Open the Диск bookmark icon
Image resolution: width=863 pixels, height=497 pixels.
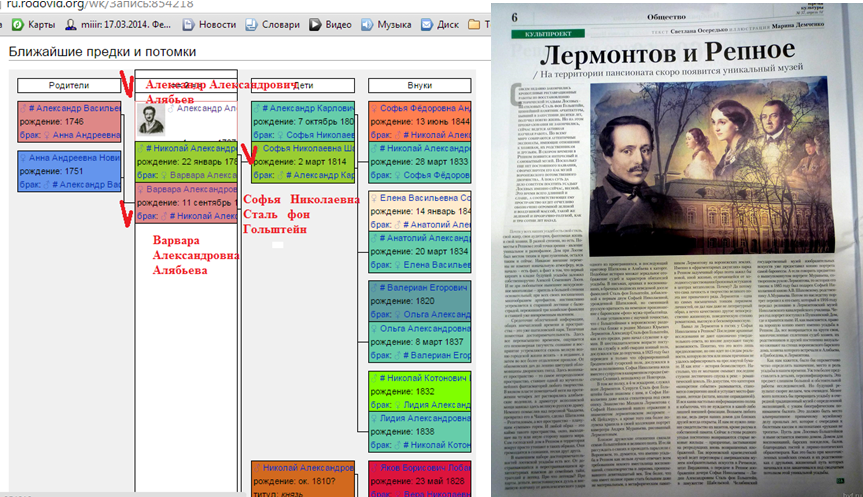427,25
